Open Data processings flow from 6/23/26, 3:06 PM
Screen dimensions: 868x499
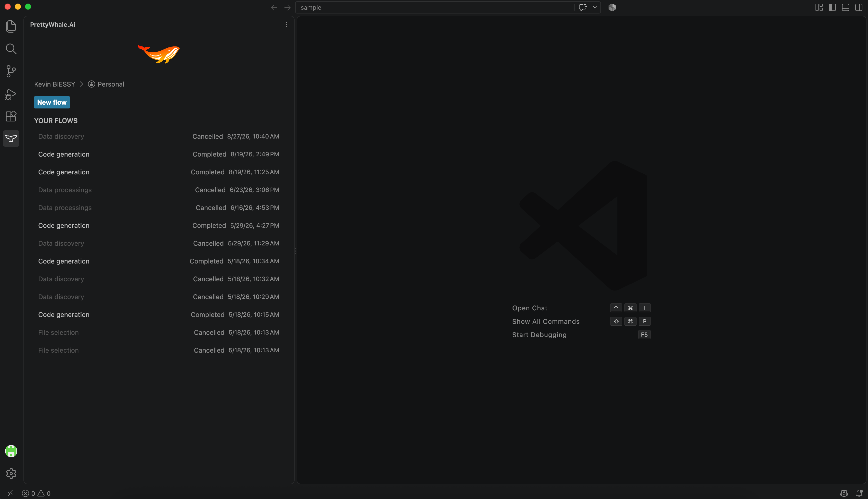coord(159,190)
